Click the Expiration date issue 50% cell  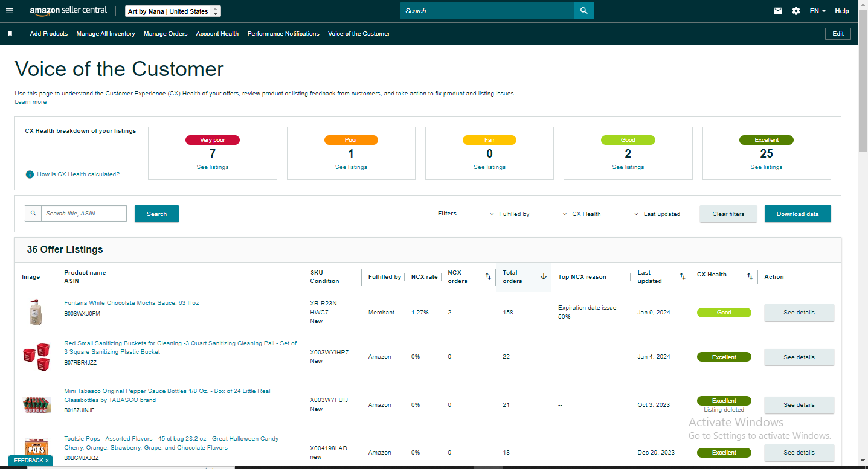coord(587,312)
